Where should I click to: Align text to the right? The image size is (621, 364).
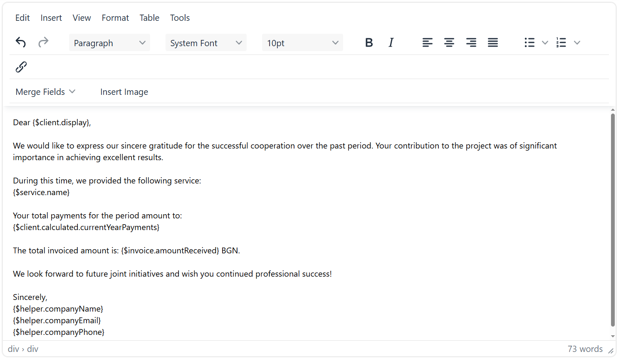(x=471, y=42)
